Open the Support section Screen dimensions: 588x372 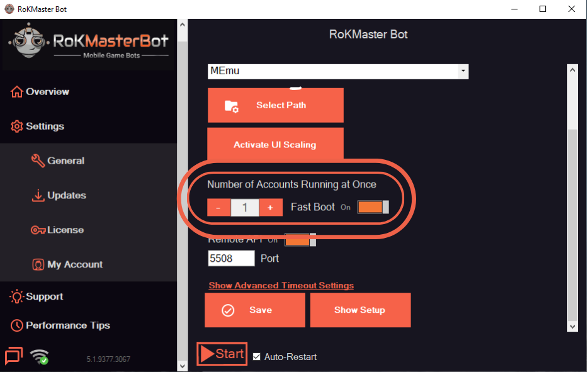coord(44,296)
